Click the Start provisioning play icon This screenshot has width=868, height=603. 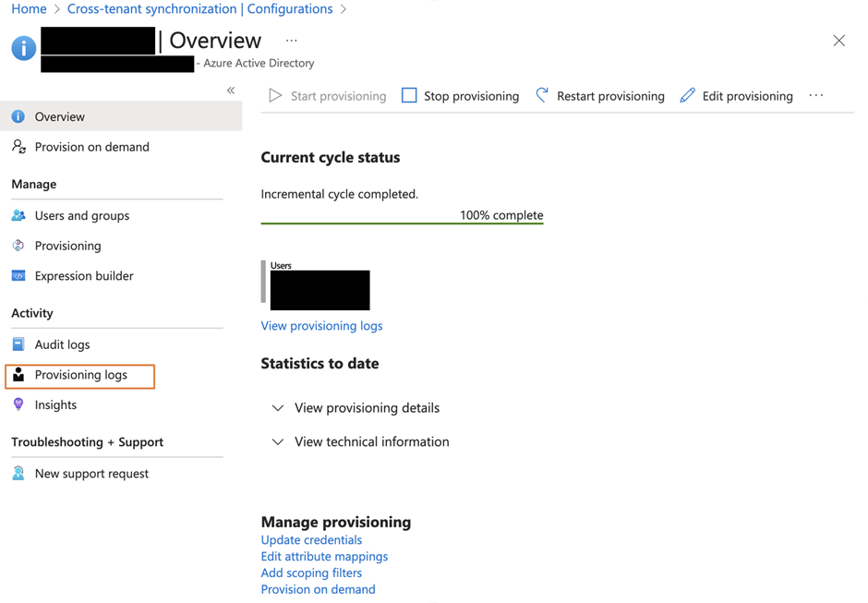pos(275,96)
